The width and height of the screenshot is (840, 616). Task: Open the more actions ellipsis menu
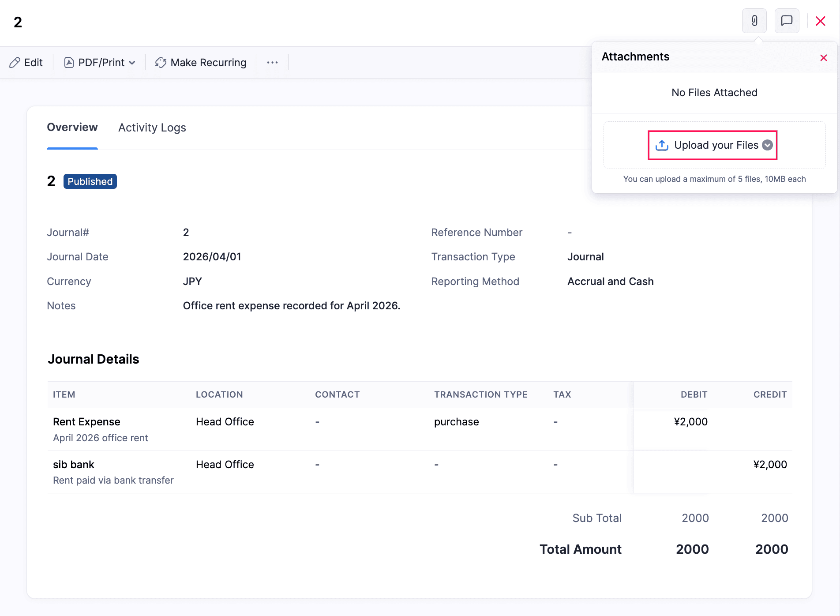(272, 63)
